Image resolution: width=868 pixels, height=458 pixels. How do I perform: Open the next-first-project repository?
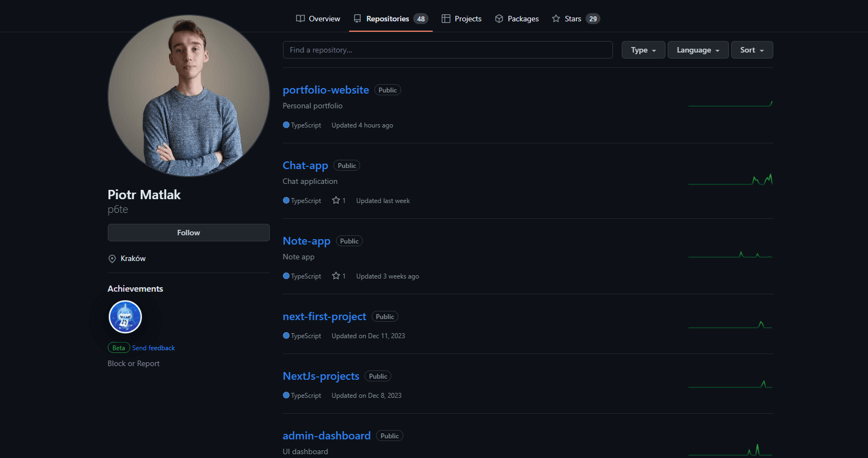point(325,316)
